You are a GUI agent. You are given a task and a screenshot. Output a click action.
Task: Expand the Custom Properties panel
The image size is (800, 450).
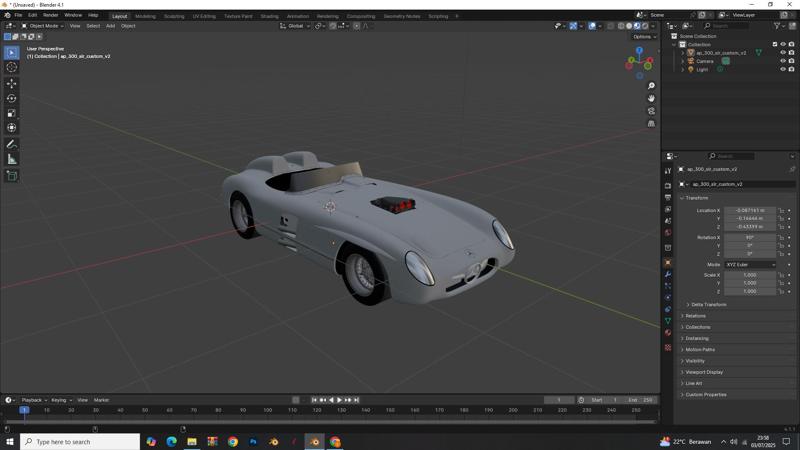706,394
